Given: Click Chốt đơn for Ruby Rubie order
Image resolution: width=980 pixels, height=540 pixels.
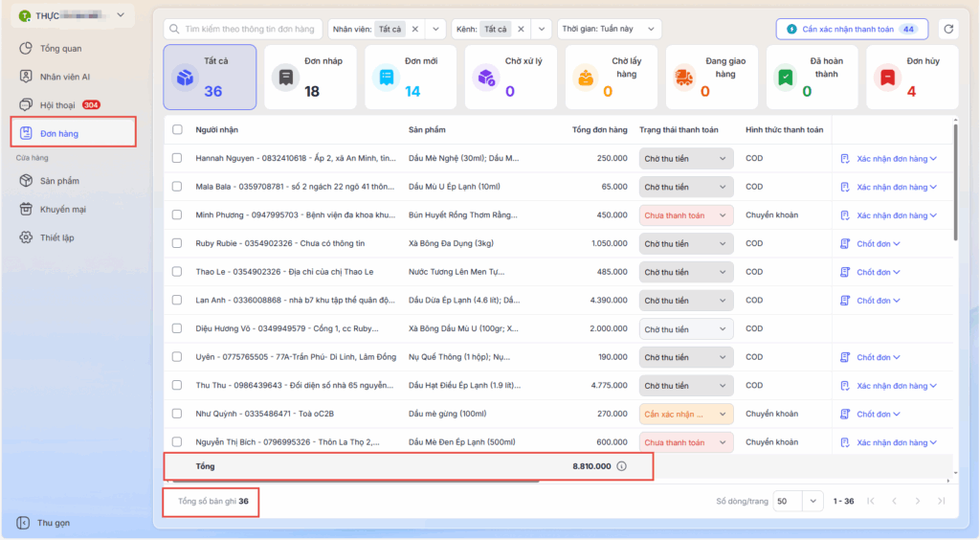Looking at the screenshot, I should 871,244.
